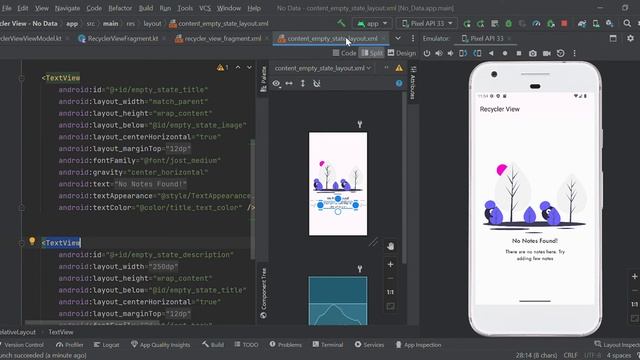Click emulator Overview square button
Viewport: 640px width, 360px height.
point(519,53)
